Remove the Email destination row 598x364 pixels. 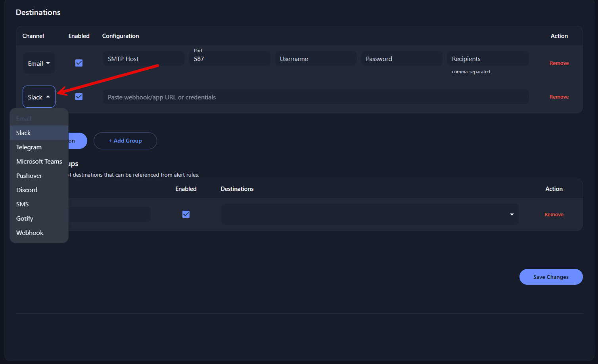pos(559,63)
